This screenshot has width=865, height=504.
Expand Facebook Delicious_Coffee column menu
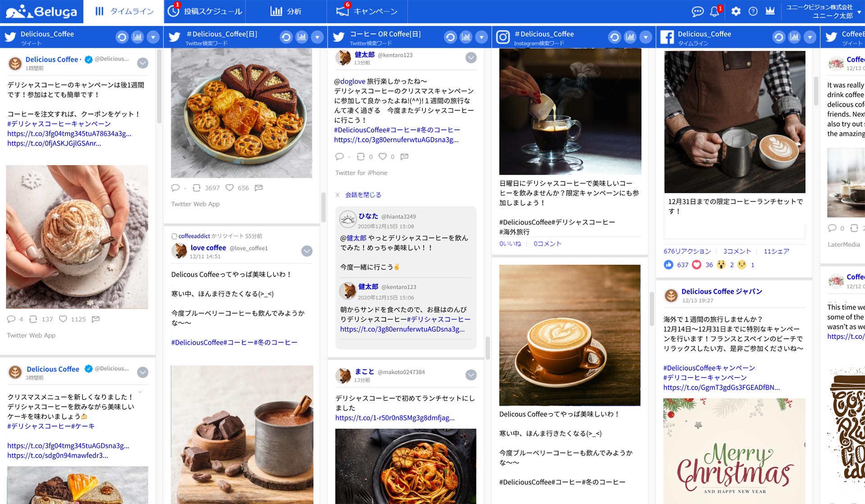point(810,37)
